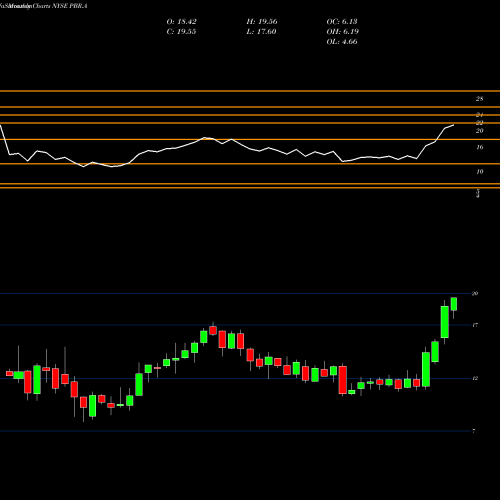Click the 17 label on candlestick axis

pyautogui.click(x=475, y=325)
